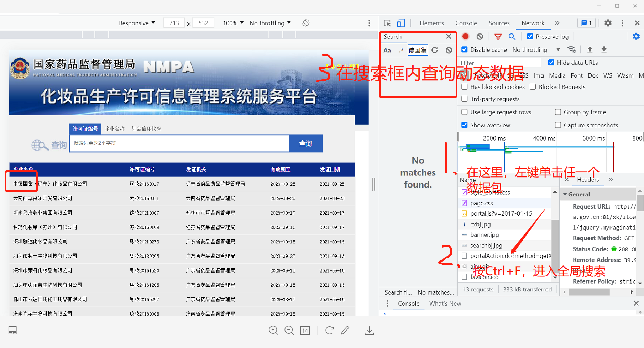Image resolution: width=644 pixels, height=348 pixels.
Task: Import HAR file upload arrow
Action: point(590,49)
